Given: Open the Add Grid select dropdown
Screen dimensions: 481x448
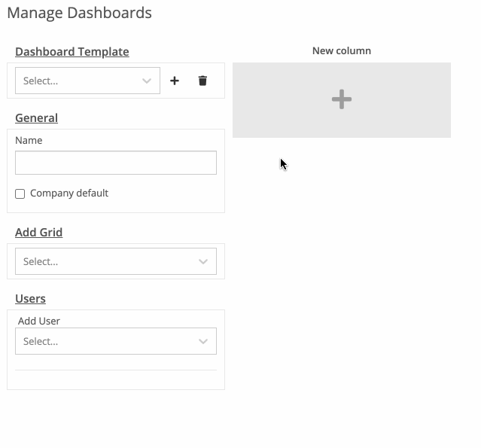Looking at the screenshot, I should pos(116,261).
